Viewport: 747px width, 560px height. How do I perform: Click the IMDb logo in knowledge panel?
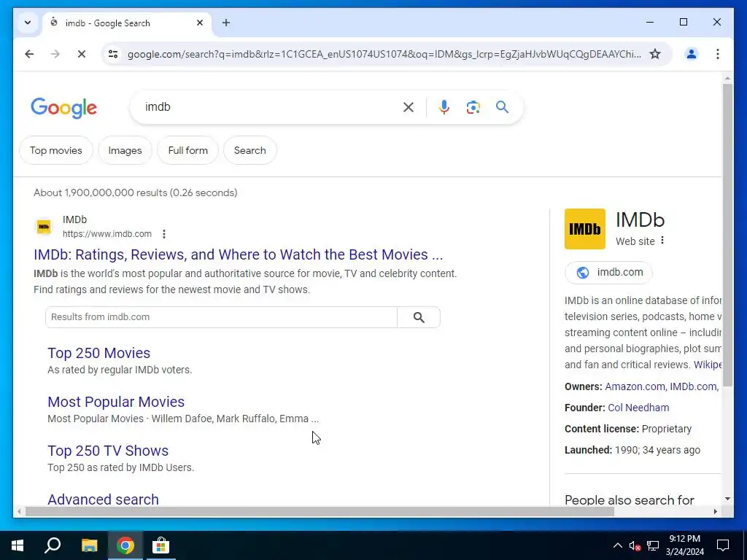pyautogui.click(x=584, y=229)
